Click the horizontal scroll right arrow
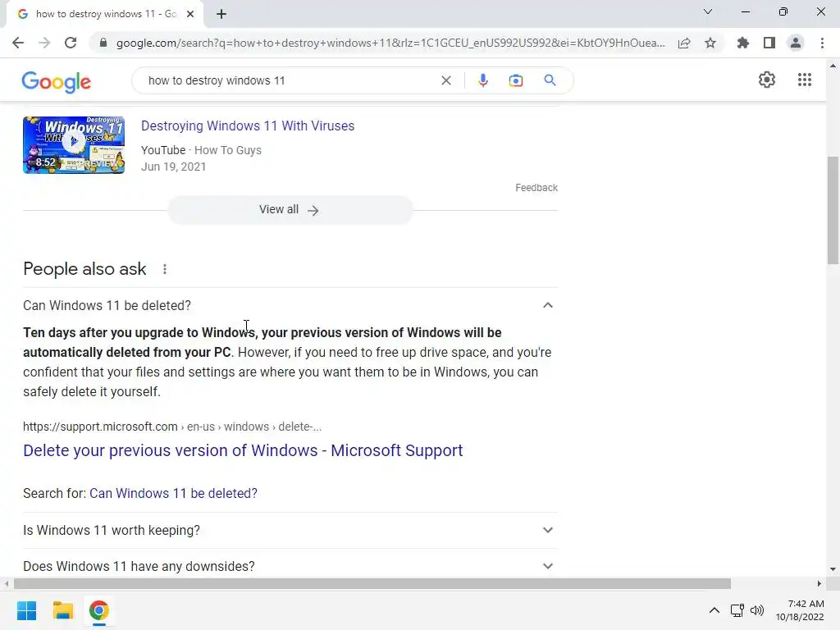The width and height of the screenshot is (840, 630). (819, 583)
